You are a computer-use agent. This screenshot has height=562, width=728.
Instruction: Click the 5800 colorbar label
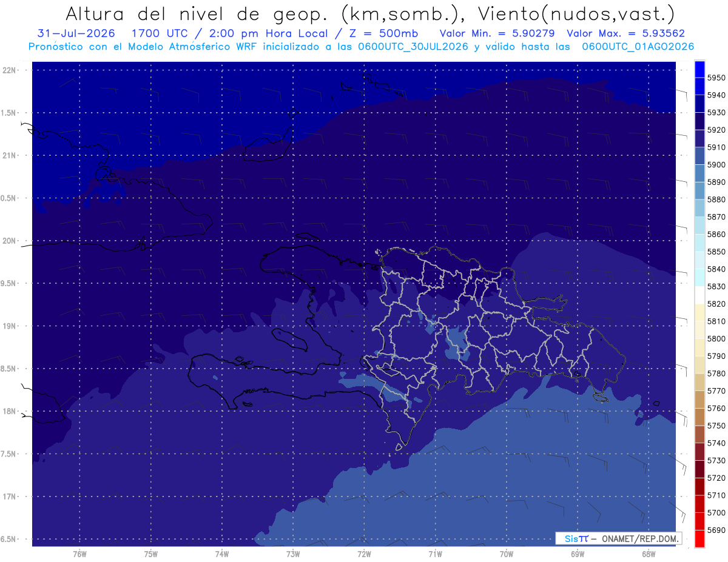point(716,338)
